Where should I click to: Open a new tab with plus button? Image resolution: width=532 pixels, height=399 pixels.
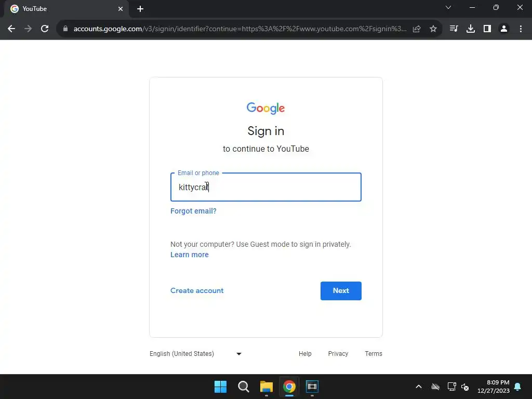tap(140, 9)
